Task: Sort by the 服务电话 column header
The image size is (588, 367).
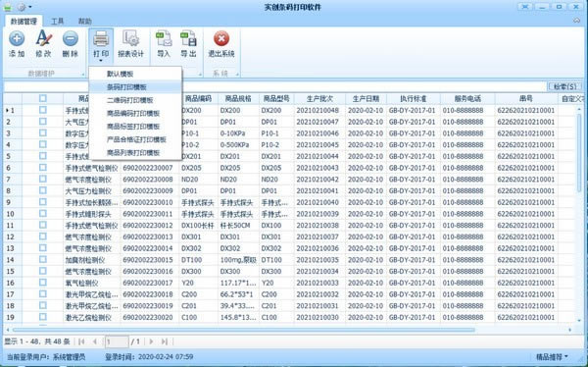Action: tap(467, 99)
